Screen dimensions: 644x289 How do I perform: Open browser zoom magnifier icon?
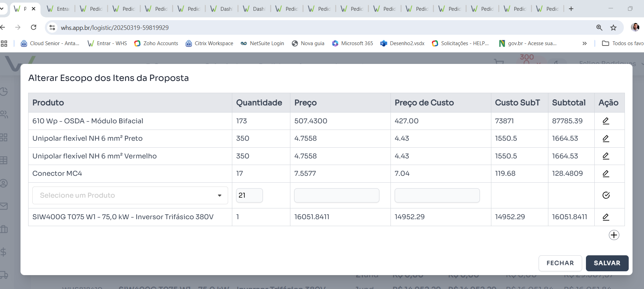pyautogui.click(x=599, y=28)
